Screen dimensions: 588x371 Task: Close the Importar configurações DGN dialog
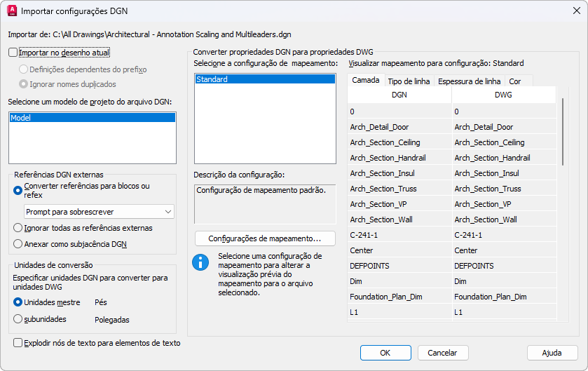tap(577, 11)
